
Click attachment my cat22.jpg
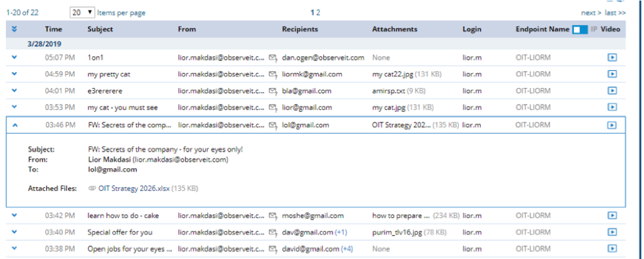click(x=393, y=74)
